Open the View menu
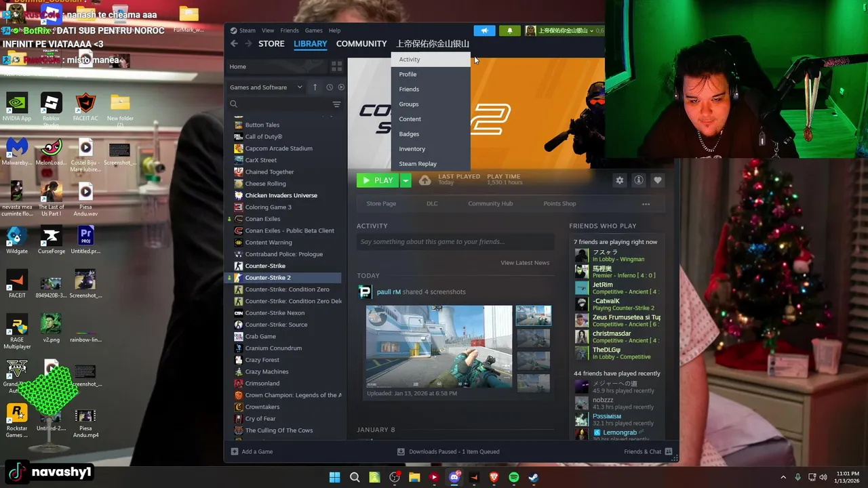Screen dimensions: 868x488 [268, 30]
